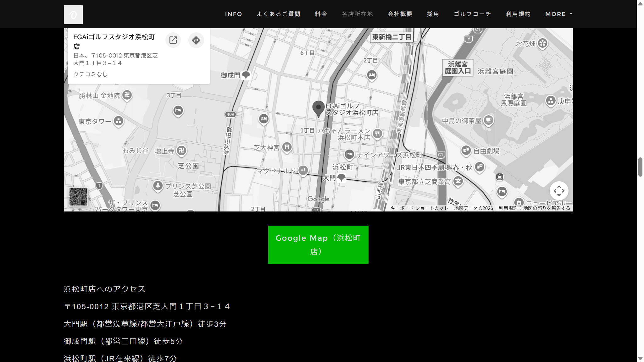Click the directions arrow icon
This screenshot has width=644, height=362.
(x=196, y=40)
